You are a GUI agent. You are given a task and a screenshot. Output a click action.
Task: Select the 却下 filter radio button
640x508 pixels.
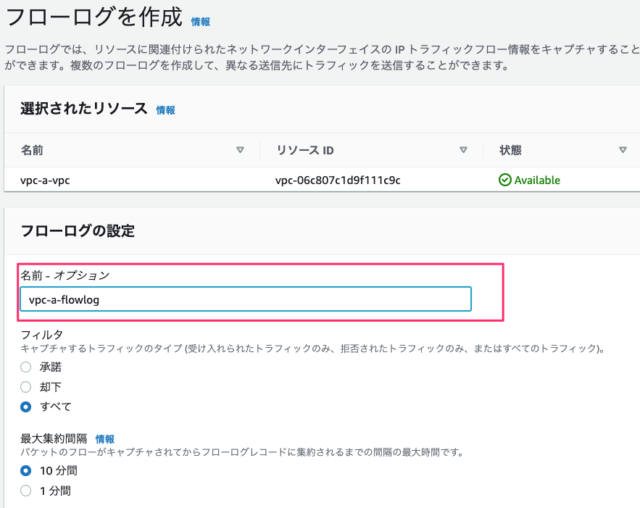(26, 387)
